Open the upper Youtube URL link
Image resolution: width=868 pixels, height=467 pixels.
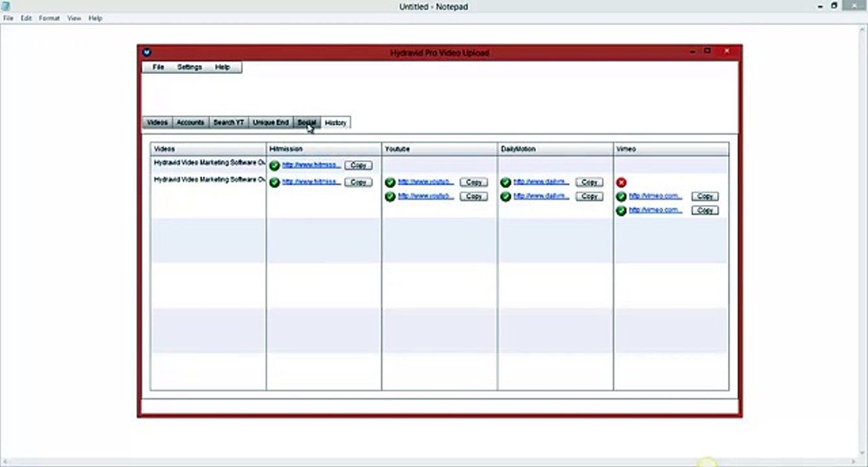tap(426, 182)
